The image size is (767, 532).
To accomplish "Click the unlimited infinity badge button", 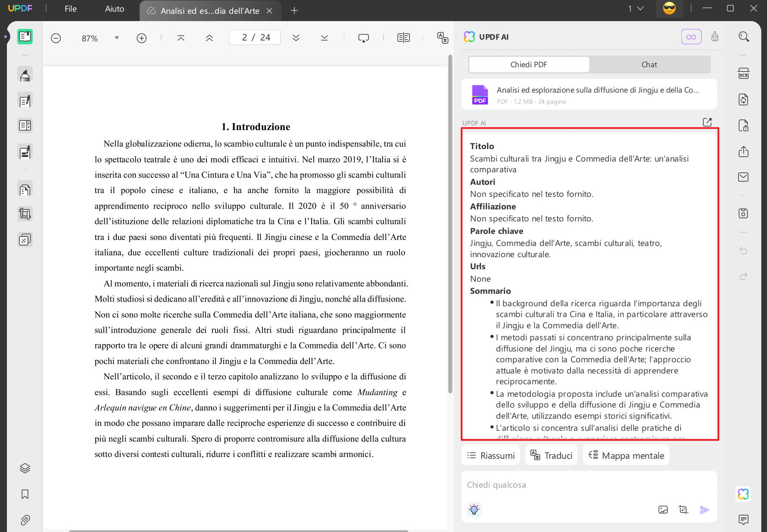I will (x=691, y=37).
